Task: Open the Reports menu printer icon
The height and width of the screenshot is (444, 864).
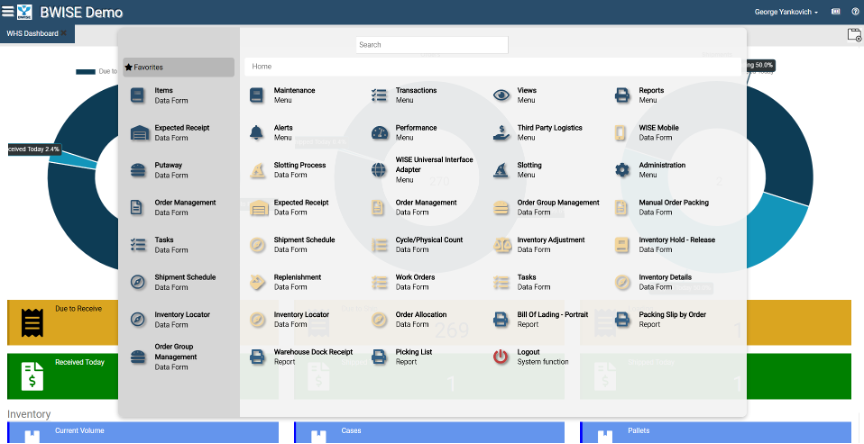Action: 622,95
